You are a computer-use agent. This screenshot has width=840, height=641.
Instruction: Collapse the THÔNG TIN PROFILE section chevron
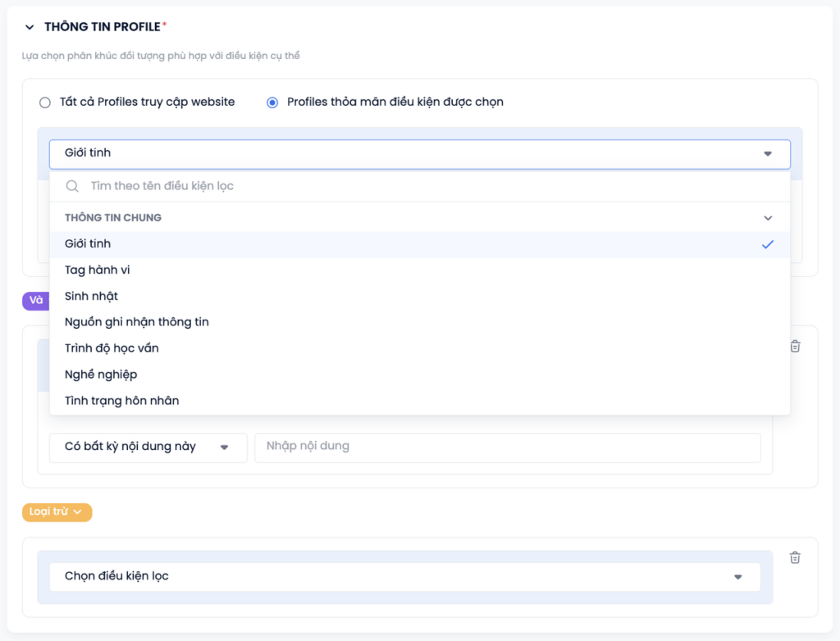[30, 27]
